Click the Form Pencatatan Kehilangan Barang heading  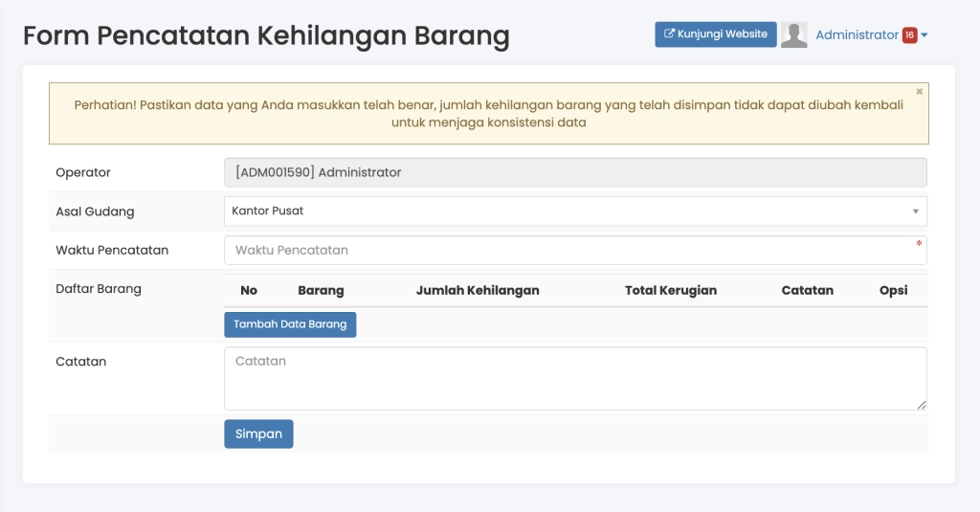(266, 36)
